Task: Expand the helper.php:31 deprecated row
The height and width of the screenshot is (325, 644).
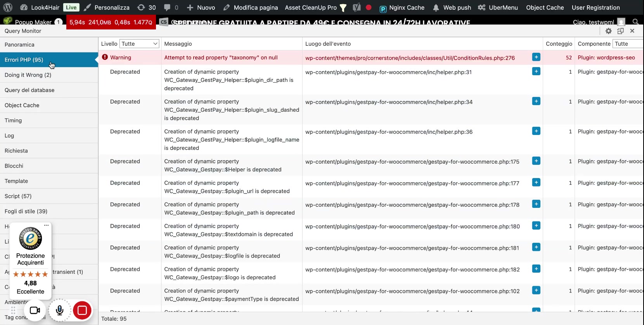Action: (536, 72)
